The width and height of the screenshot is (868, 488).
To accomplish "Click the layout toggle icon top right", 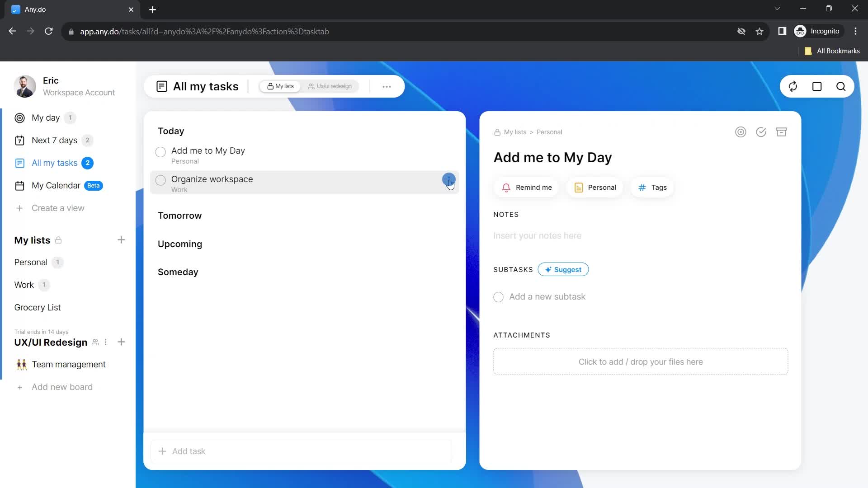I will coord(817,86).
